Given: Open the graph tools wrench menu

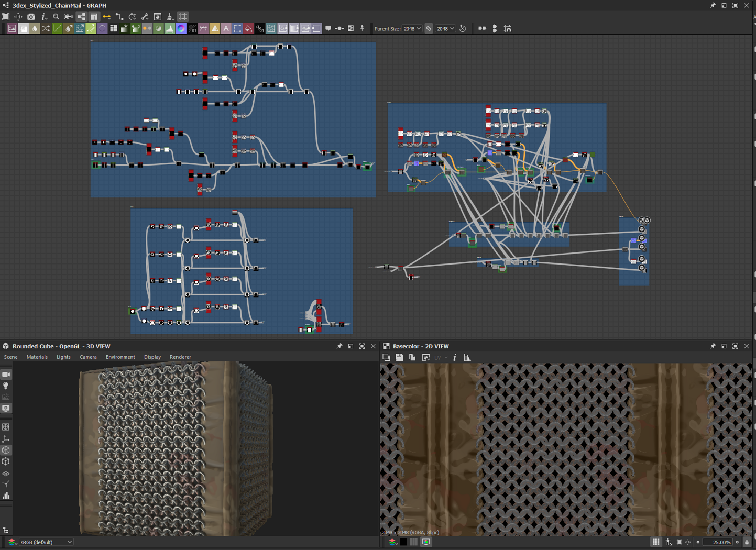Looking at the screenshot, I should coord(145,17).
